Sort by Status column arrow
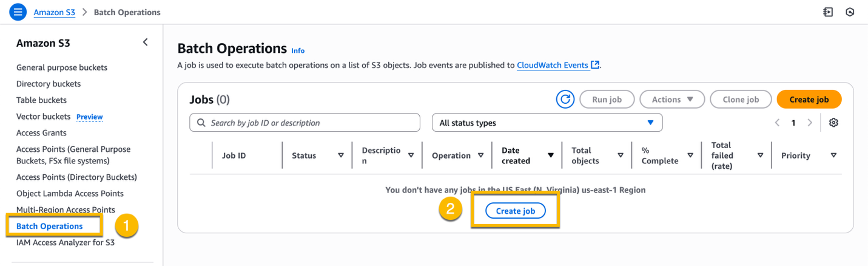Image resolution: width=868 pixels, height=266 pixels. [x=341, y=155]
